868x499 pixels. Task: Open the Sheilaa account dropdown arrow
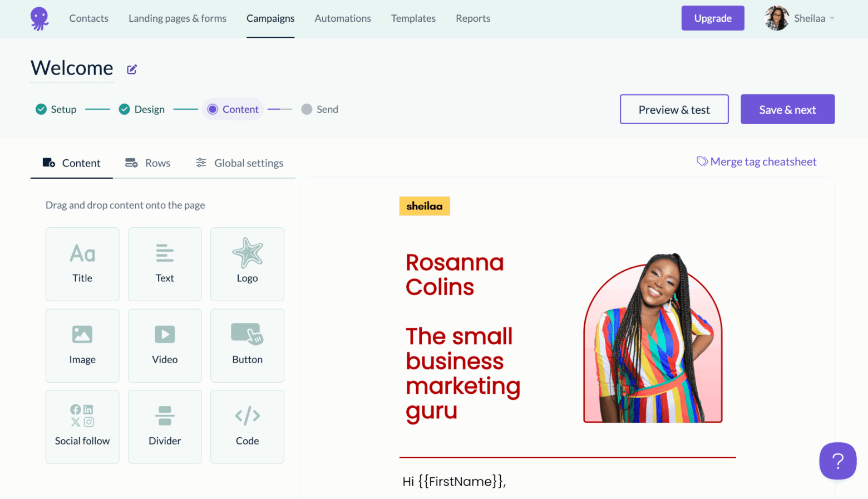(832, 18)
